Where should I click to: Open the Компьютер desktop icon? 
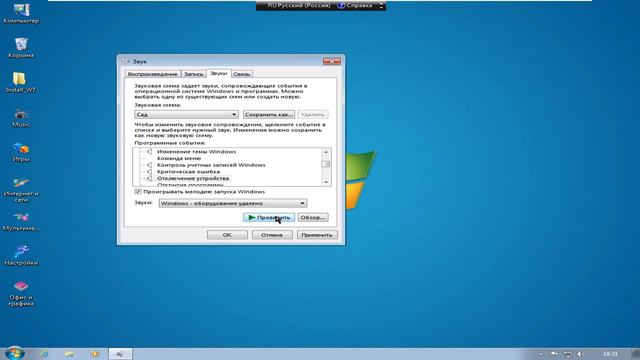21,13
